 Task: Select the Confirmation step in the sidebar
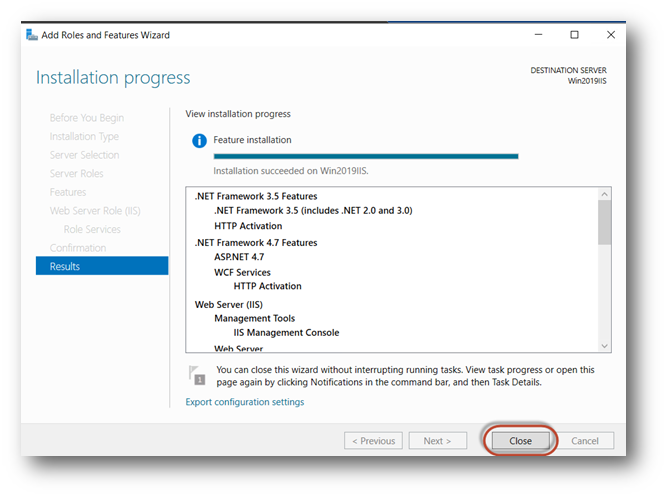point(78,248)
